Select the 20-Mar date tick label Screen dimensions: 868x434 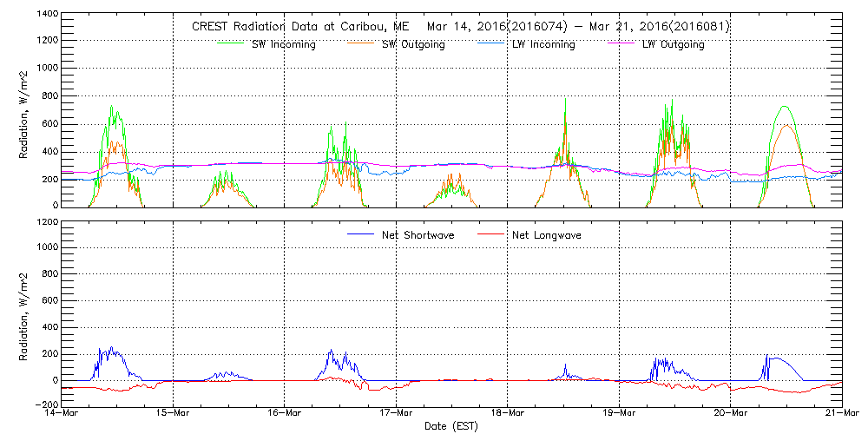click(730, 414)
